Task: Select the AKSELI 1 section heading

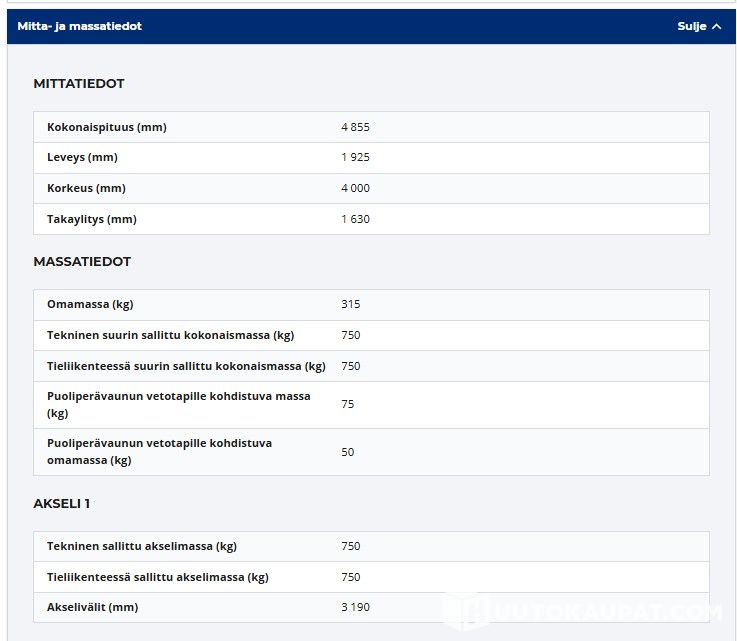Action: pos(62,504)
